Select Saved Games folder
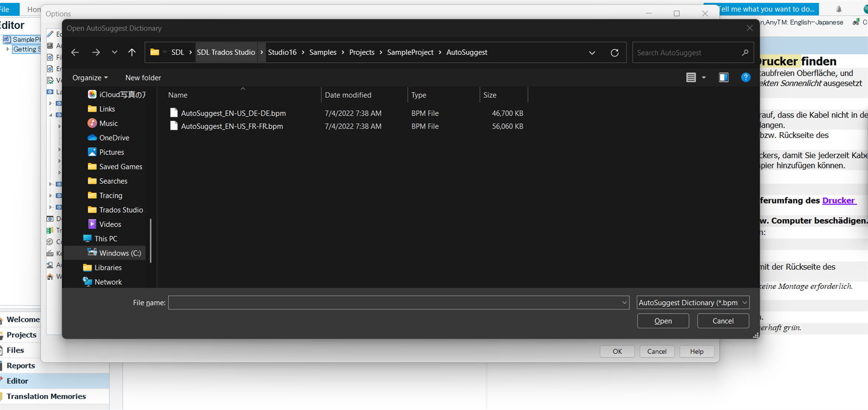The height and width of the screenshot is (410, 868). click(x=115, y=167)
